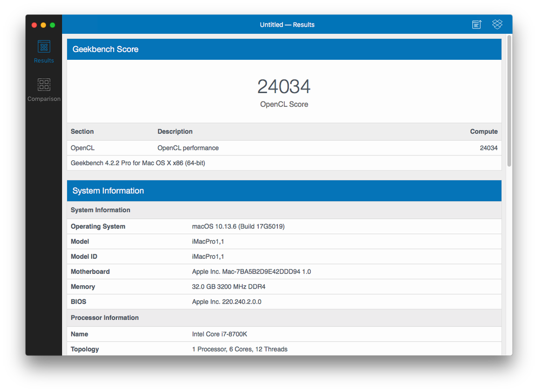Image resolution: width=538 pixels, height=392 pixels.
Task: Close the Geekbench window with red button
Action: click(x=34, y=25)
